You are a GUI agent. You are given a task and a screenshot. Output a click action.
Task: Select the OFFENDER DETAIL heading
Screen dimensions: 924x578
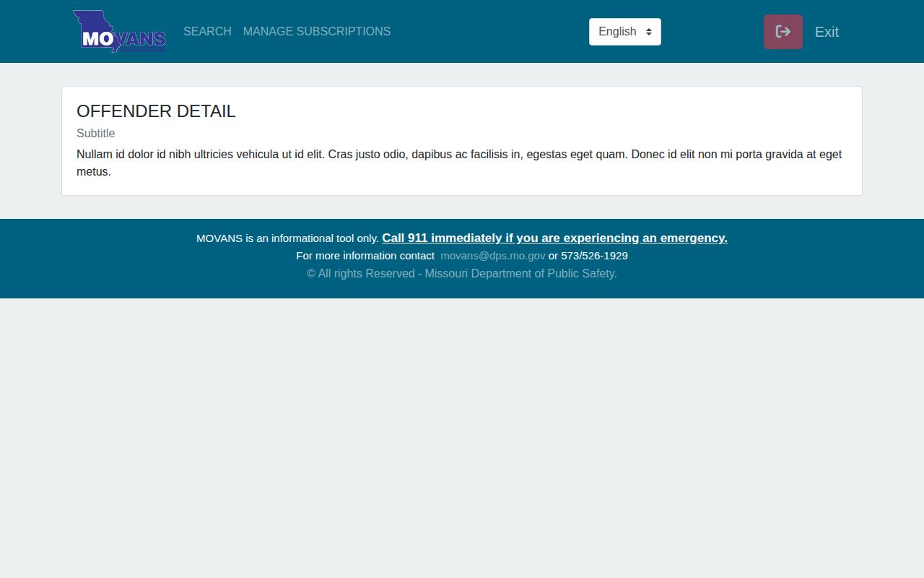pyautogui.click(x=156, y=111)
